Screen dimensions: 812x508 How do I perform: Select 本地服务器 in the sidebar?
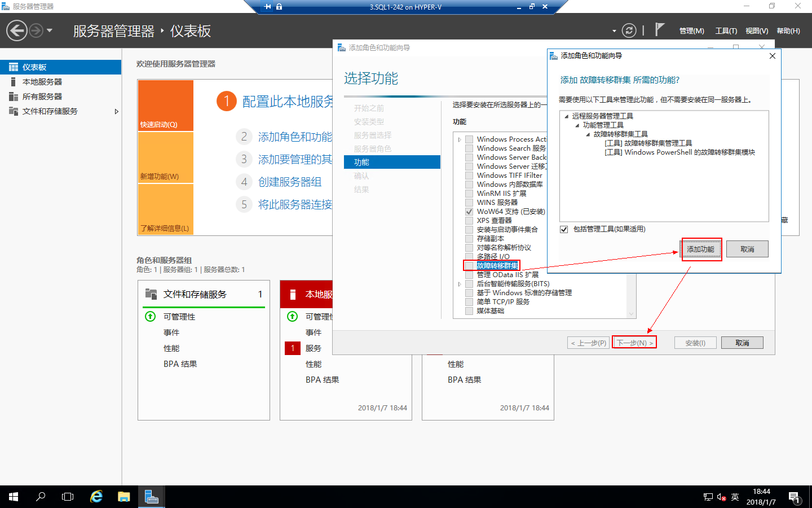(60, 82)
